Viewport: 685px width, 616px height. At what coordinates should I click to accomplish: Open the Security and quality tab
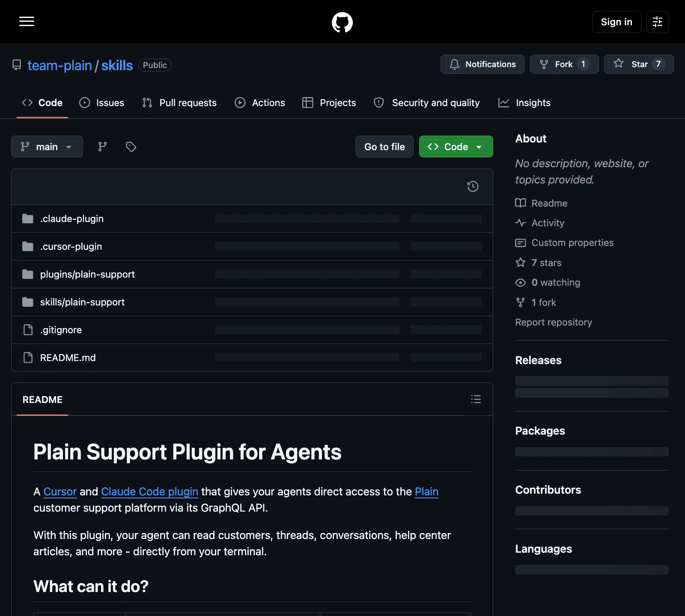pyautogui.click(x=426, y=103)
